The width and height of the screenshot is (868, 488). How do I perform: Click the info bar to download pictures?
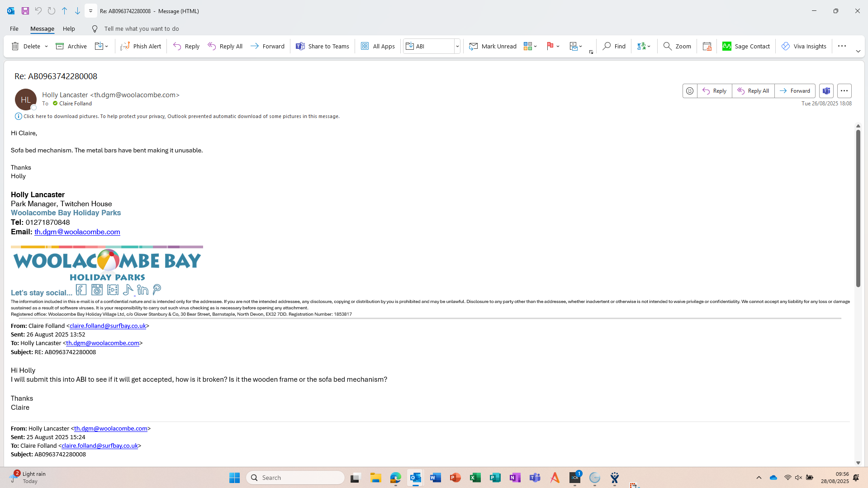tap(177, 116)
